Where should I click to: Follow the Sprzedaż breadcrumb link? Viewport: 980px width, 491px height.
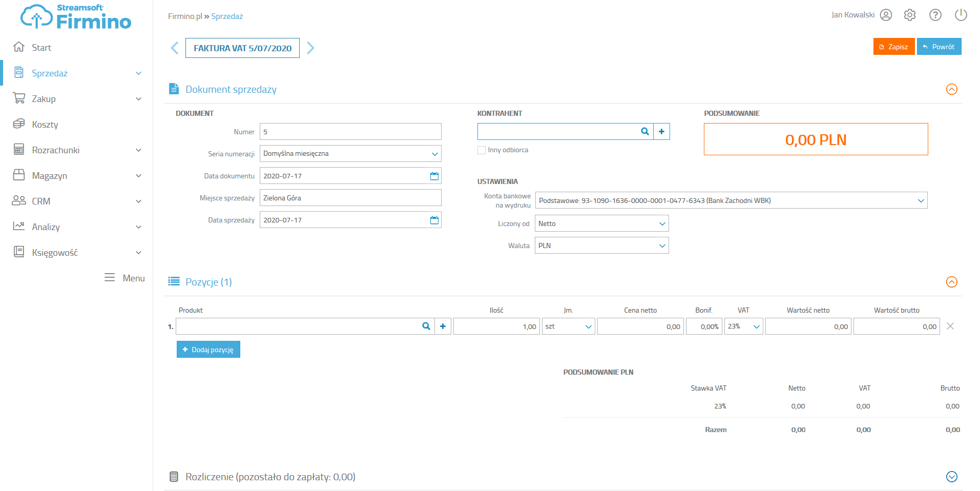227,16
